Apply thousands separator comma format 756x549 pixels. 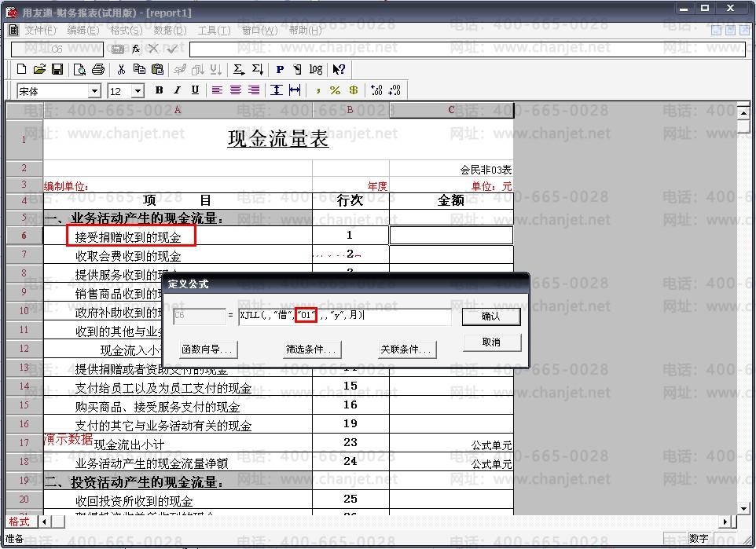pos(317,90)
